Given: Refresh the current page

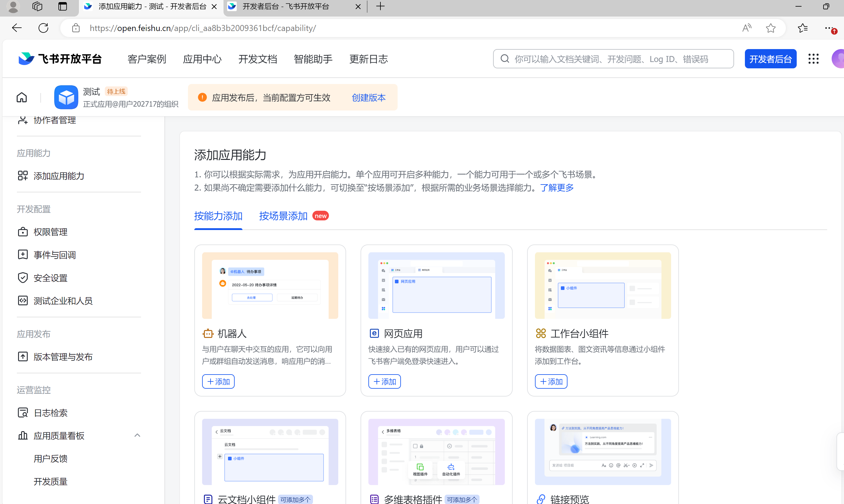Looking at the screenshot, I should [x=43, y=28].
